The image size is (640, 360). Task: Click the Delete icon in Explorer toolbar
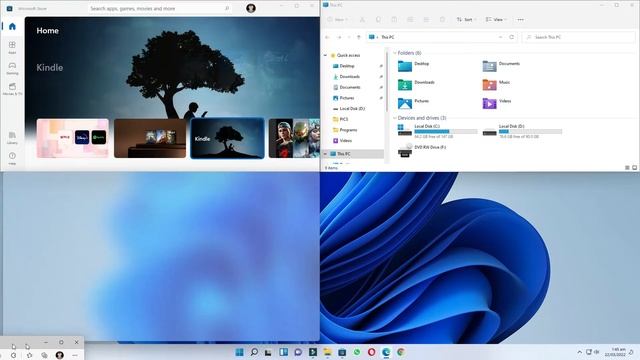(442, 20)
